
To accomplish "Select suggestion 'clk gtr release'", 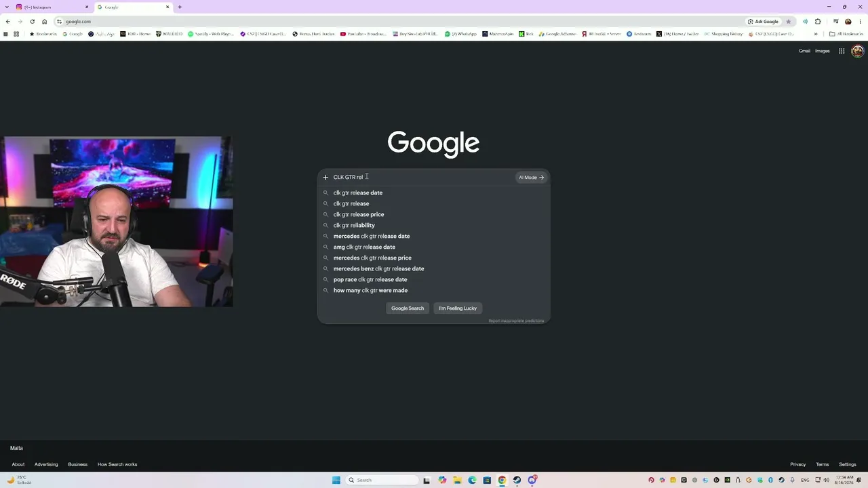I will [434, 204].
